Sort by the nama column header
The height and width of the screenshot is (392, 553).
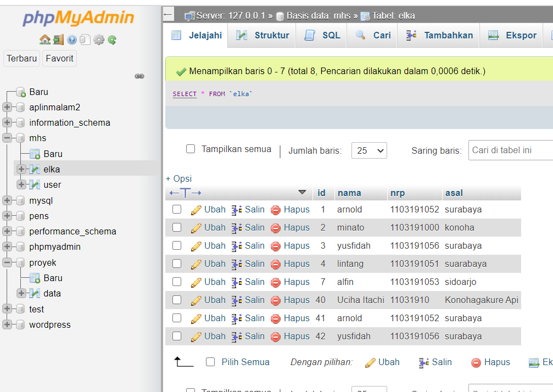[x=349, y=193]
